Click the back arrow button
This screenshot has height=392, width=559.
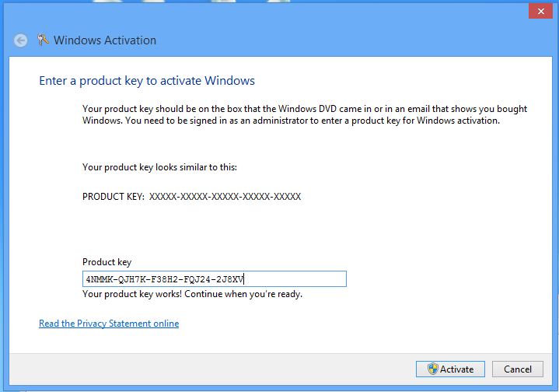21,40
